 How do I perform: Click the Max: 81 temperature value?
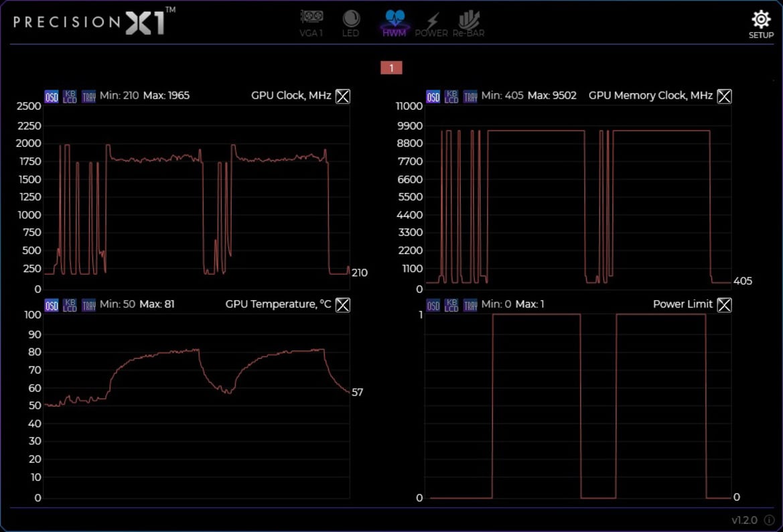click(x=157, y=304)
